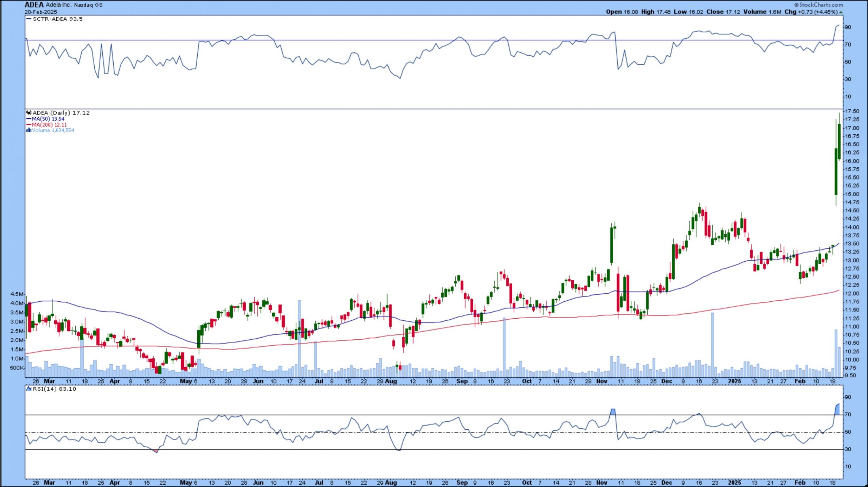Click the 2025 label on price date axis

[x=734, y=381]
